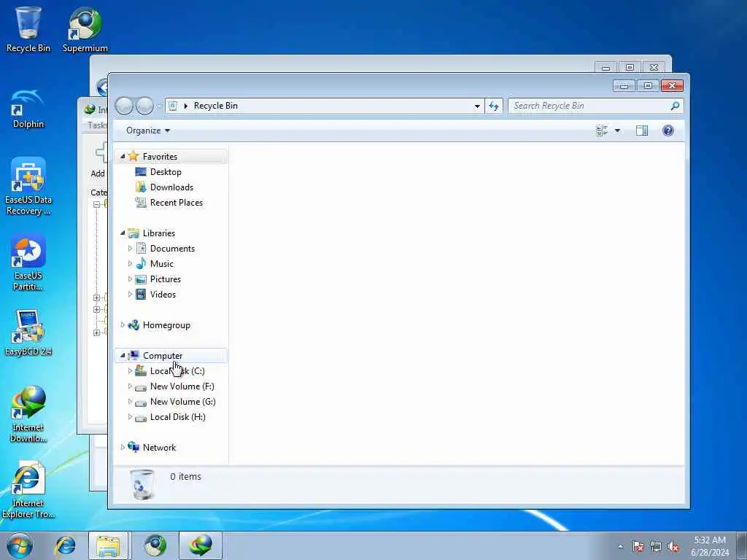
Task: Click the Action Center flag tray icon
Action: tap(638, 546)
